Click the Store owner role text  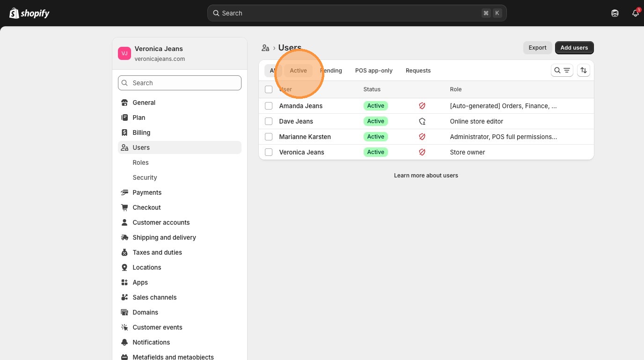click(467, 152)
